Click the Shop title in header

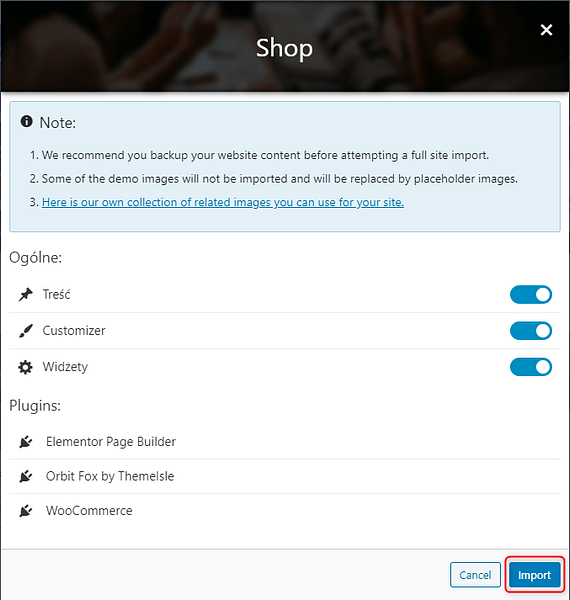coord(284,48)
